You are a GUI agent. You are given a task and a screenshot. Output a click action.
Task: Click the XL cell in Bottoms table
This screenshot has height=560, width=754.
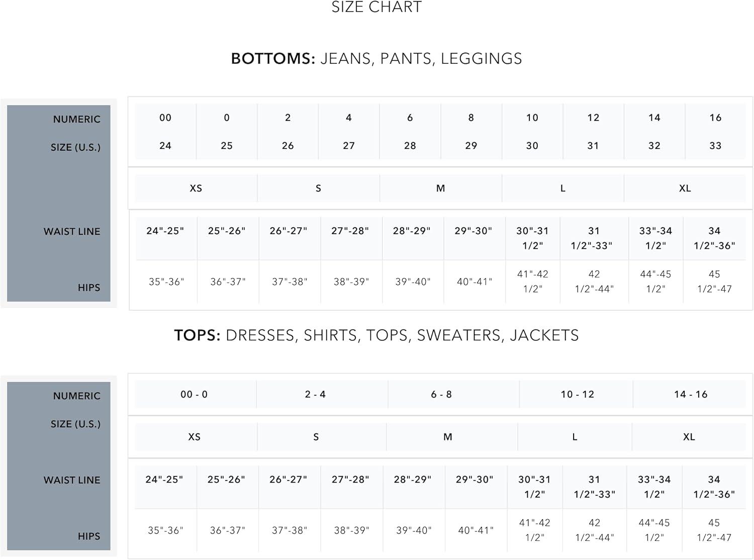tap(685, 189)
